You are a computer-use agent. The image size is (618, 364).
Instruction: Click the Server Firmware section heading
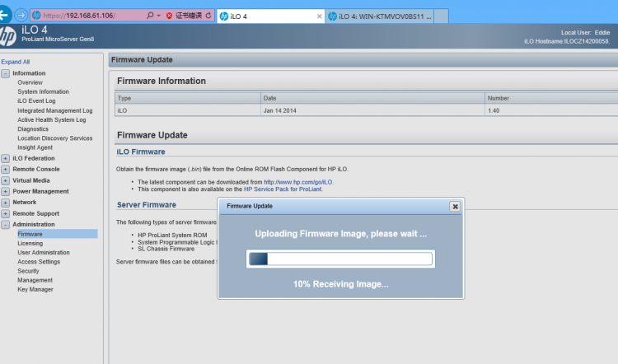[146, 205]
